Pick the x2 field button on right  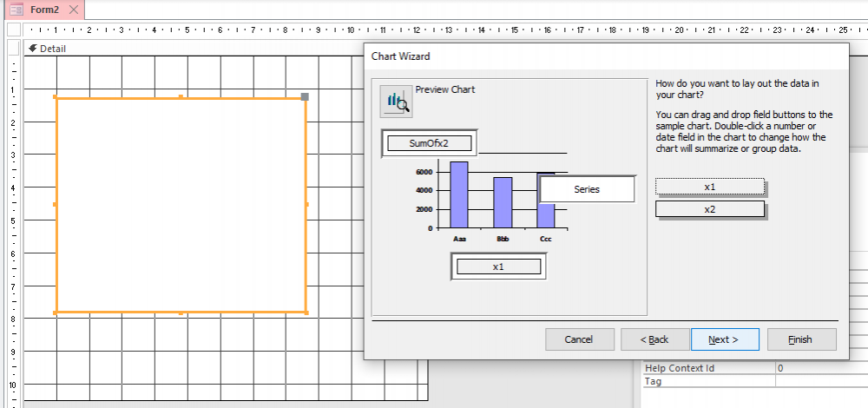[709, 209]
